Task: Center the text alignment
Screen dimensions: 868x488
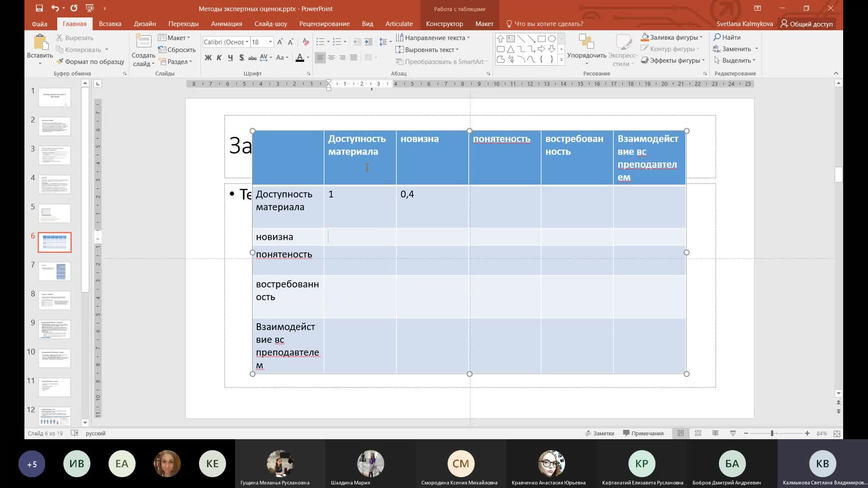Action: 331,57
